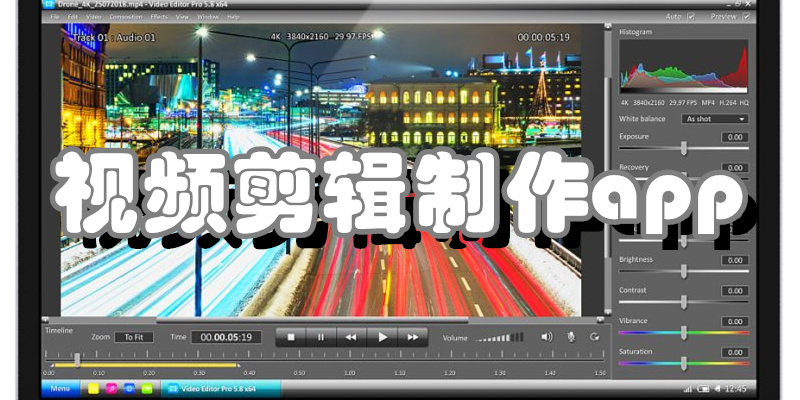The width and height of the screenshot is (800, 400).
Task: Click the timeline playhead marker
Action: 77,360
